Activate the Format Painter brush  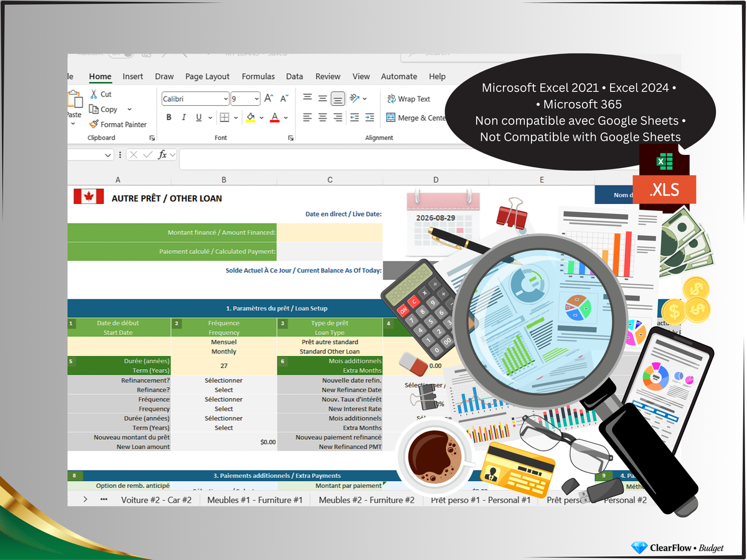pyautogui.click(x=94, y=124)
